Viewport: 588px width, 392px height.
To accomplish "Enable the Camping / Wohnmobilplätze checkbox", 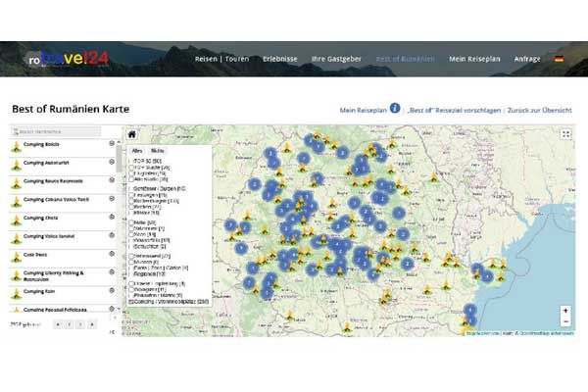I will (x=131, y=304).
